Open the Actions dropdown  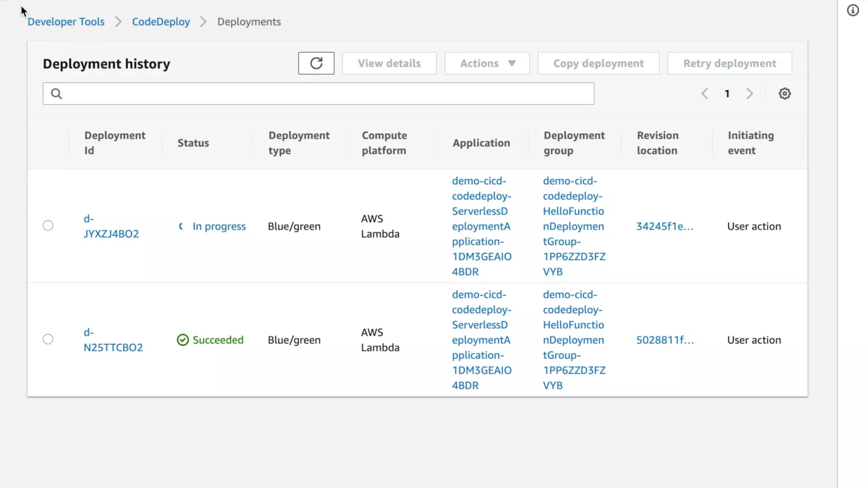pyautogui.click(x=487, y=63)
